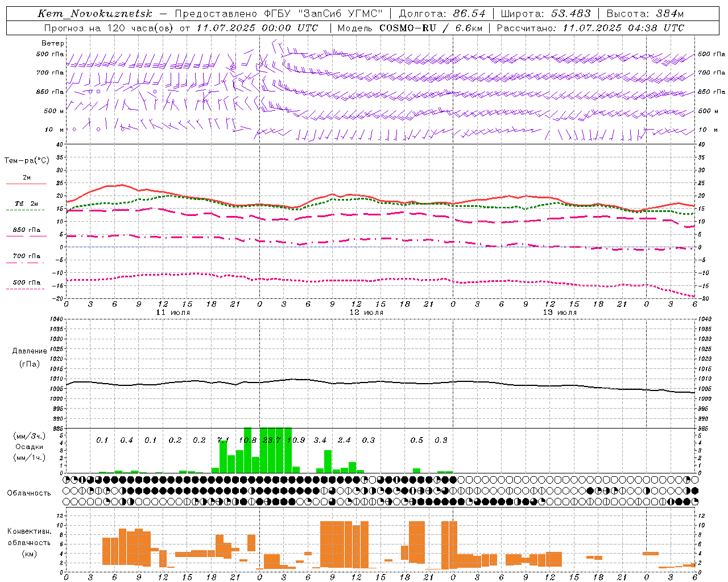Click the precipitation value 2.4
The image size is (728, 582).
pyautogui.click(x=344, y=440)
